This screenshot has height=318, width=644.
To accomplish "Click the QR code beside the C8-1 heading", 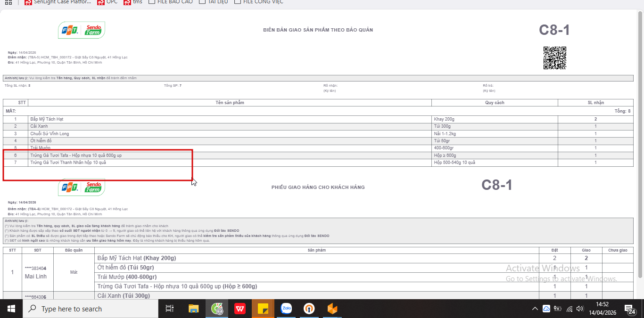I will coord(554,58).
